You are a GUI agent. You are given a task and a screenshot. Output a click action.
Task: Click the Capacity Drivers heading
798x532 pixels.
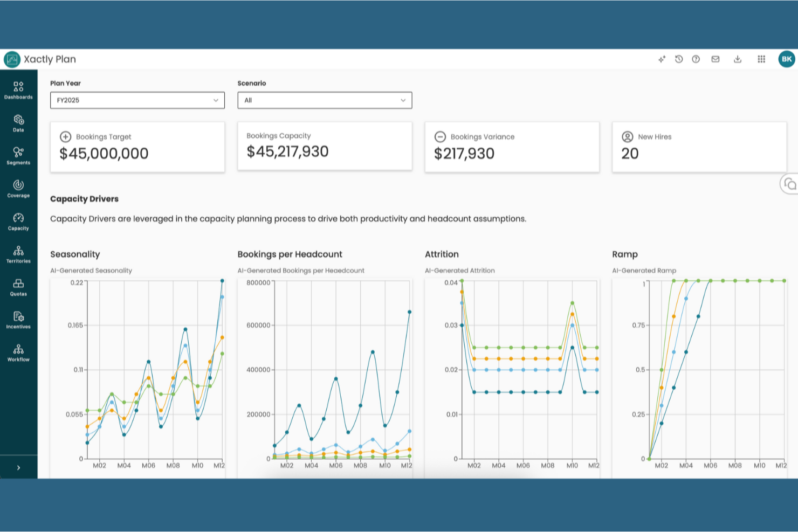click(84, 199)
